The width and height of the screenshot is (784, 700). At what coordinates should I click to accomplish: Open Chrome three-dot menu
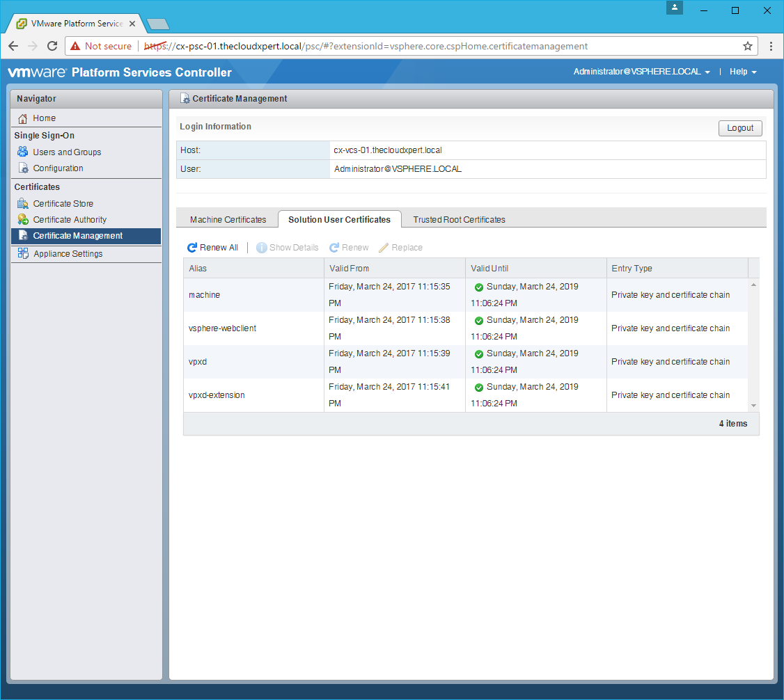pos(771,46)
